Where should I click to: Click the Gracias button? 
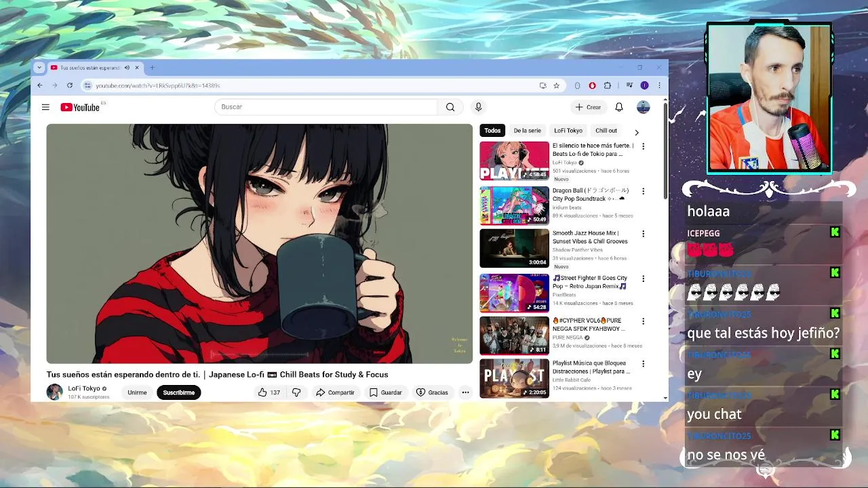432,392
